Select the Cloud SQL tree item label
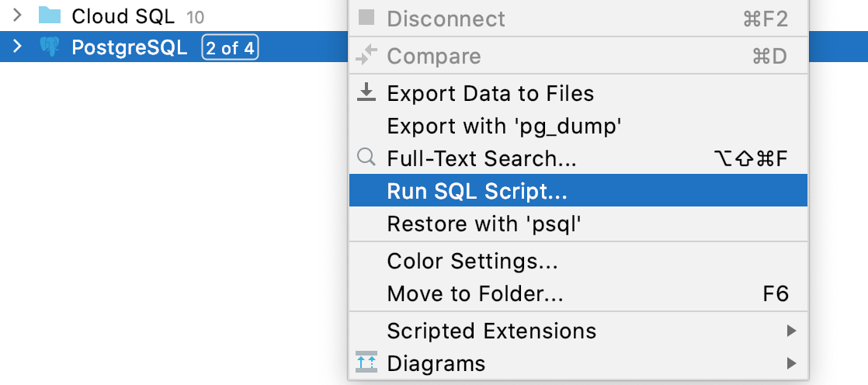 [123, 16]
